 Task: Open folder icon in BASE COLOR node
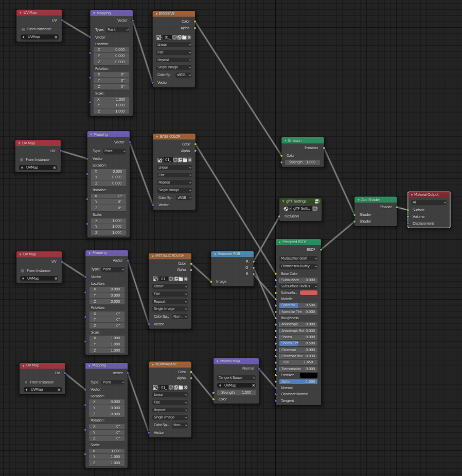click(185, 160)
